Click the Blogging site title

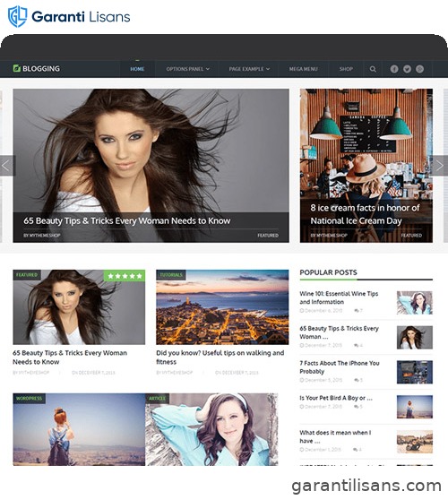point(41,69)
